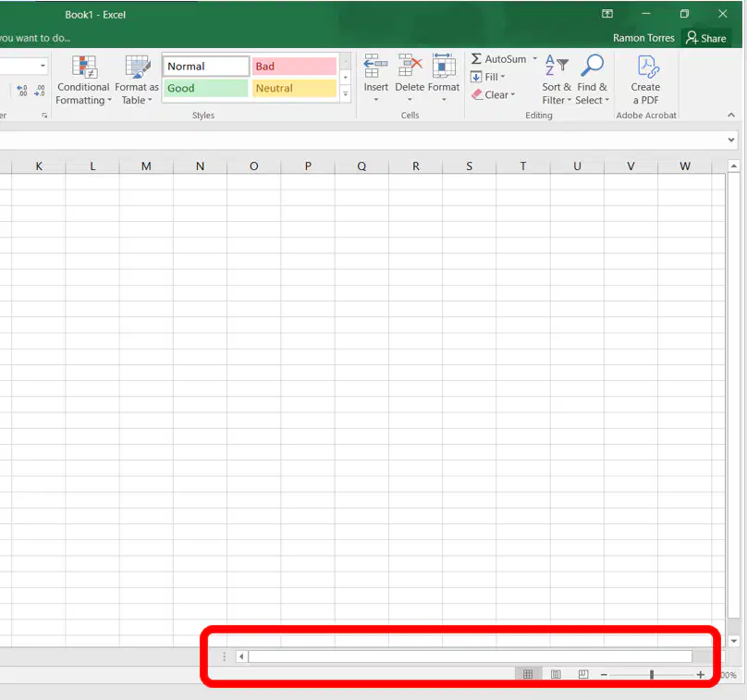This screenshot has width=747, height=700.
Task: Open the Format dropdown arrow
Action: point(444,100)
